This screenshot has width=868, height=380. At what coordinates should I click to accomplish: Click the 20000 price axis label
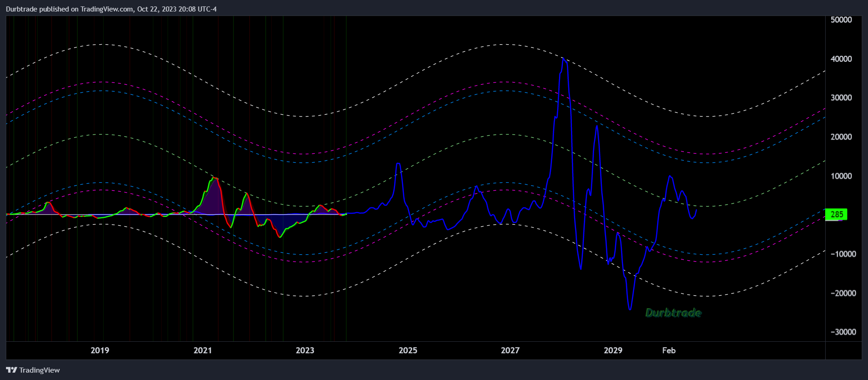841,137
